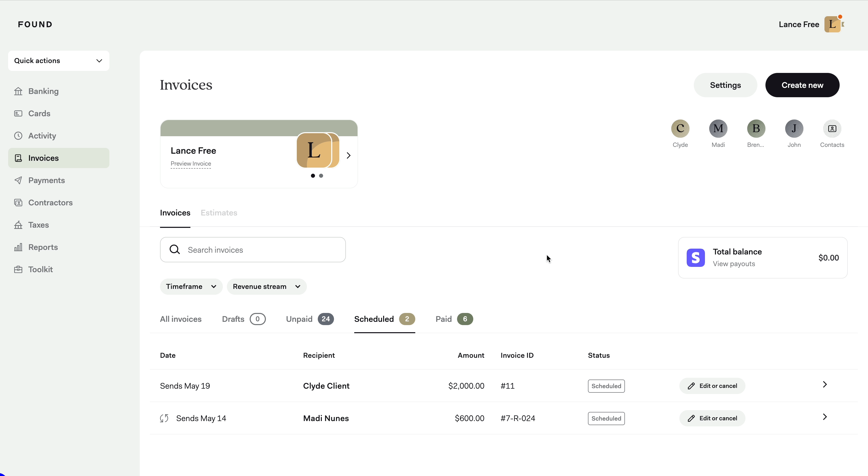
Task: Select the second carousel dot on invoice preview
Action: (321, 176)
